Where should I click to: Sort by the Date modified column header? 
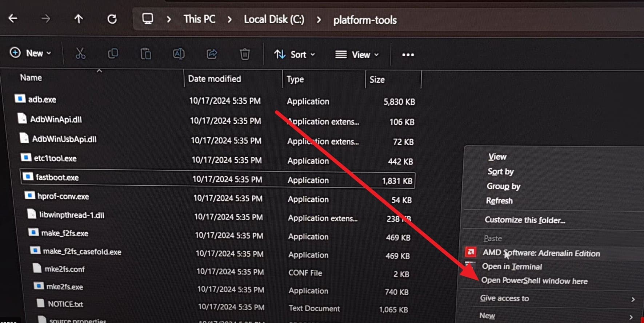(215, 79)
